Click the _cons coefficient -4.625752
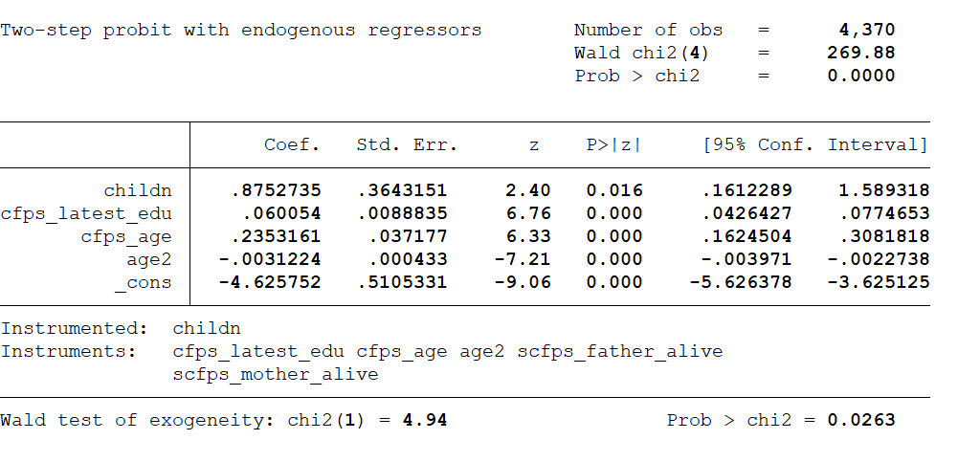Viewport: 980px width, 462px height. 270,282
